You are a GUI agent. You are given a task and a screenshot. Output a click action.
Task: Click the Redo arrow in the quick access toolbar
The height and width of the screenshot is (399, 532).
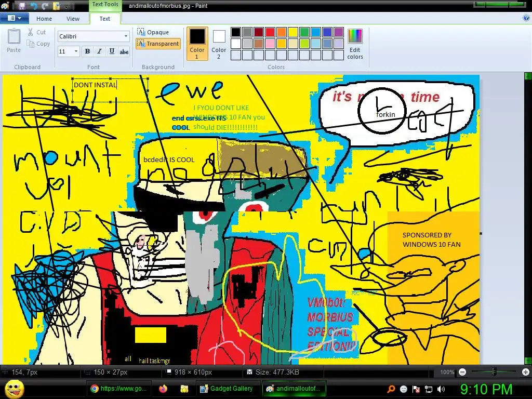click(45, 6)
